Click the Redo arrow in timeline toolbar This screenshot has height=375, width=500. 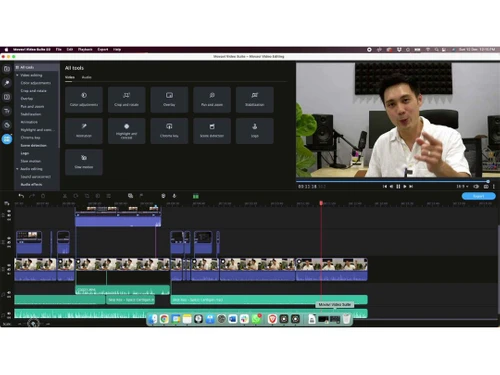click(x=32, y=196)
